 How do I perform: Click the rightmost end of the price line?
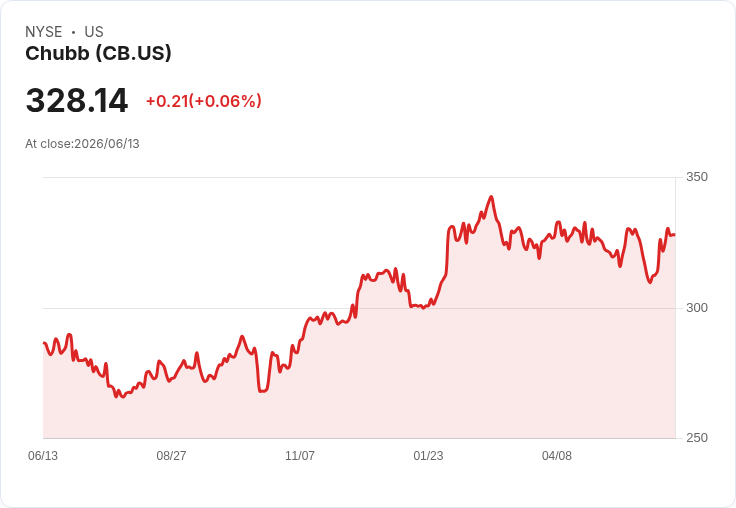pyautogui.click(x=675, y=234)
